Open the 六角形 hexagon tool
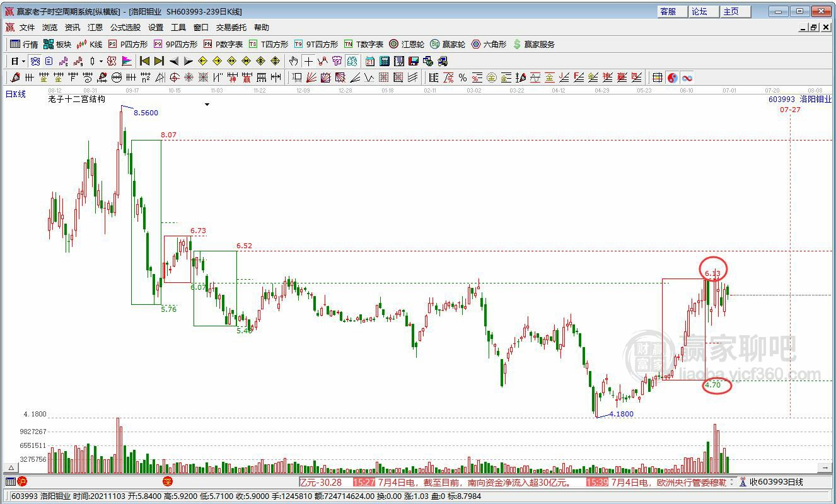The width and height of the screenshot is (836, 504). point(489,44)
